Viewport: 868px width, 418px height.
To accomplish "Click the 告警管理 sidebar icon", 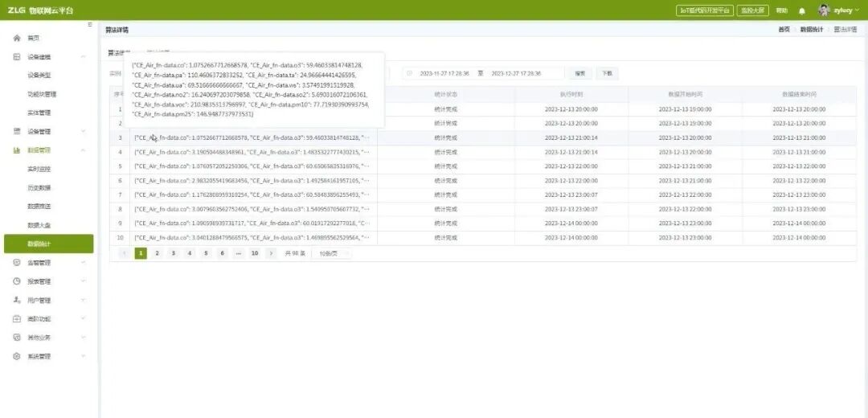I will point(17,263).
